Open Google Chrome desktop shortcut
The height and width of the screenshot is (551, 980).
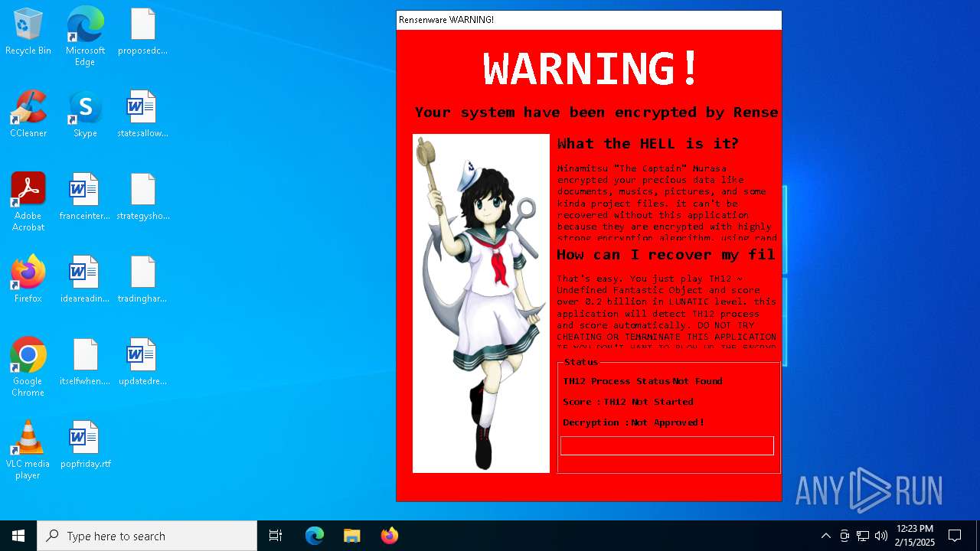pos(28,367)
